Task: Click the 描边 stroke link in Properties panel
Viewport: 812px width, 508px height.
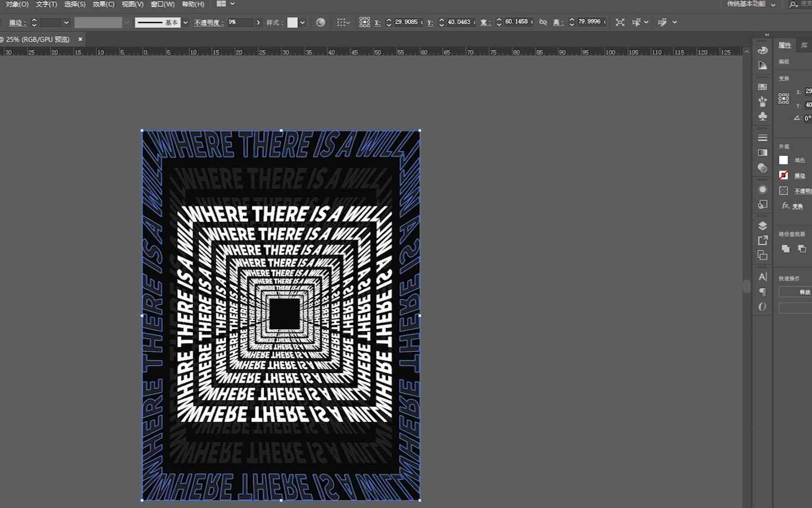Action: pyautogui.click(x=800, y=175)
